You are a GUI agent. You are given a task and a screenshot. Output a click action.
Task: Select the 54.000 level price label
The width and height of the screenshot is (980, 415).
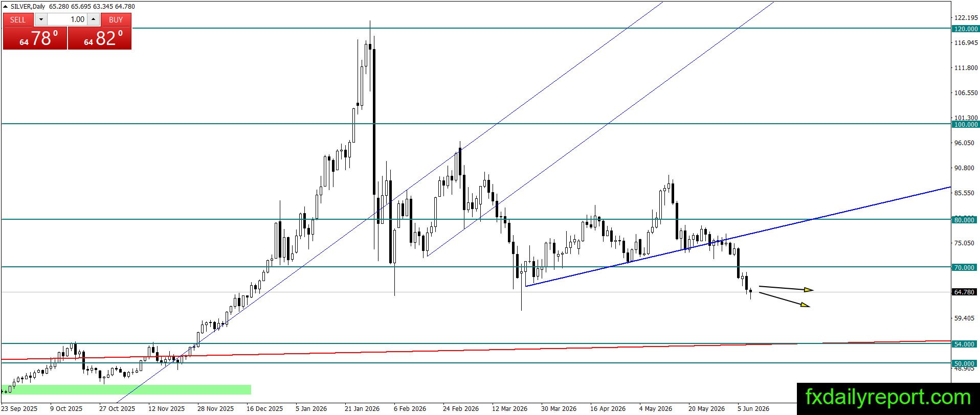965,344
